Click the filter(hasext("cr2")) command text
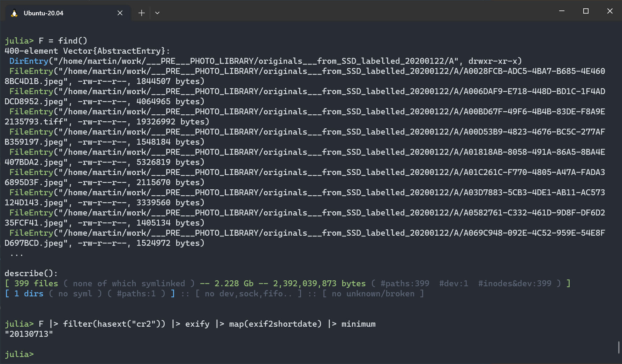 click(x=114, y=324)
